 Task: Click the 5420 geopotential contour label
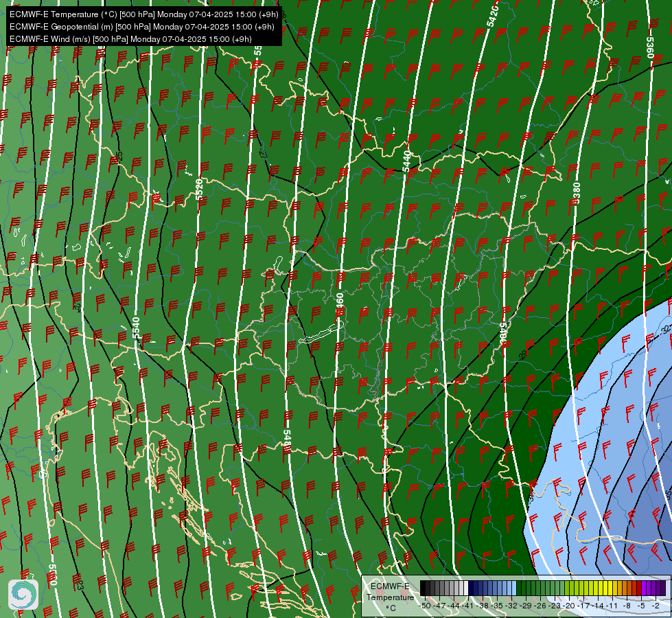coord(493,16)
